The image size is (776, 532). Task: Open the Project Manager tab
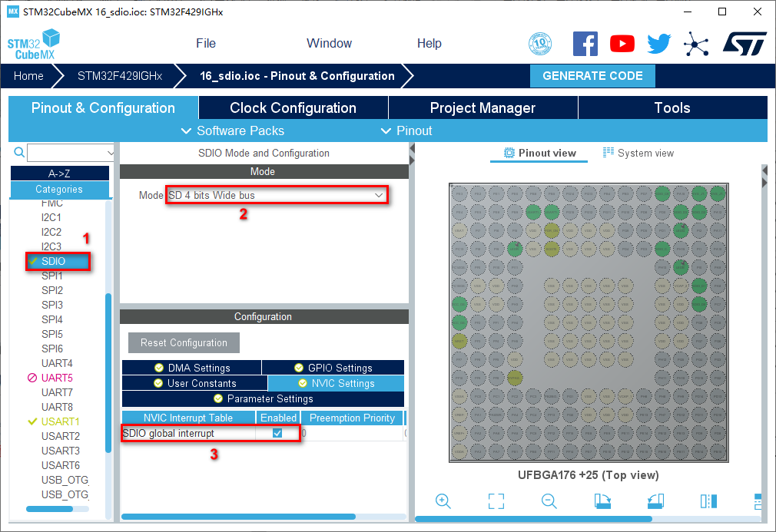(483, 108)
